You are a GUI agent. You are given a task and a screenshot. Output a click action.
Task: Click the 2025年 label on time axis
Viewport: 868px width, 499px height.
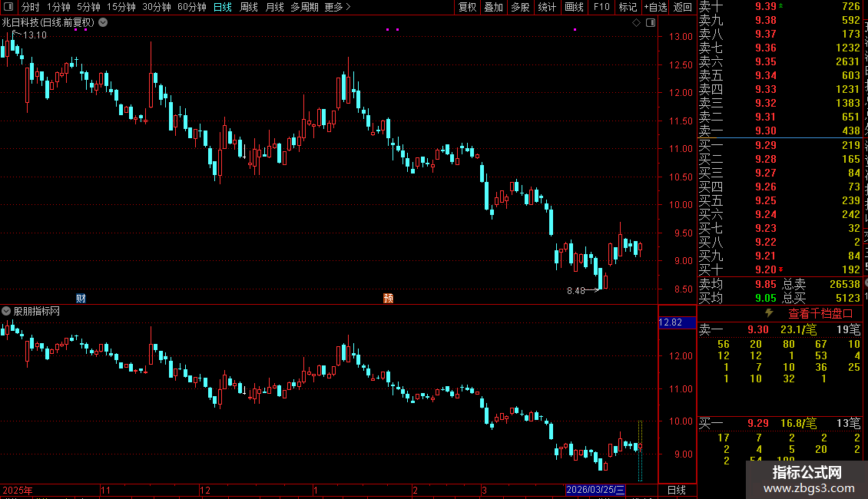pos(18,490)
